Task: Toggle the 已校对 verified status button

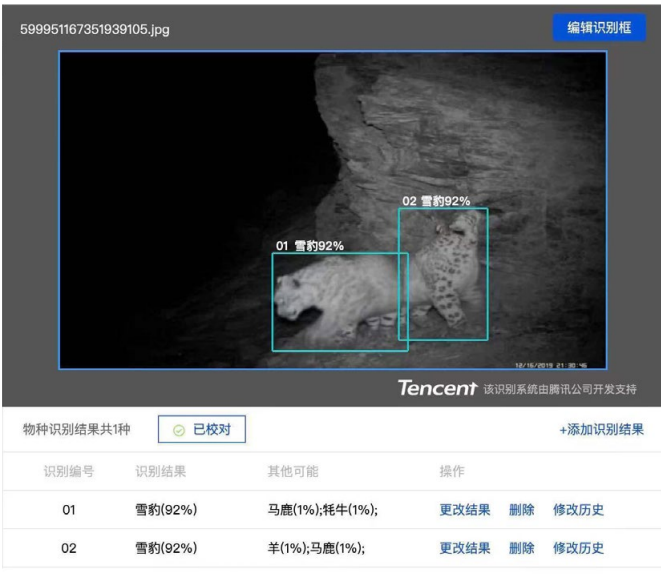Action: click(202, 430)
